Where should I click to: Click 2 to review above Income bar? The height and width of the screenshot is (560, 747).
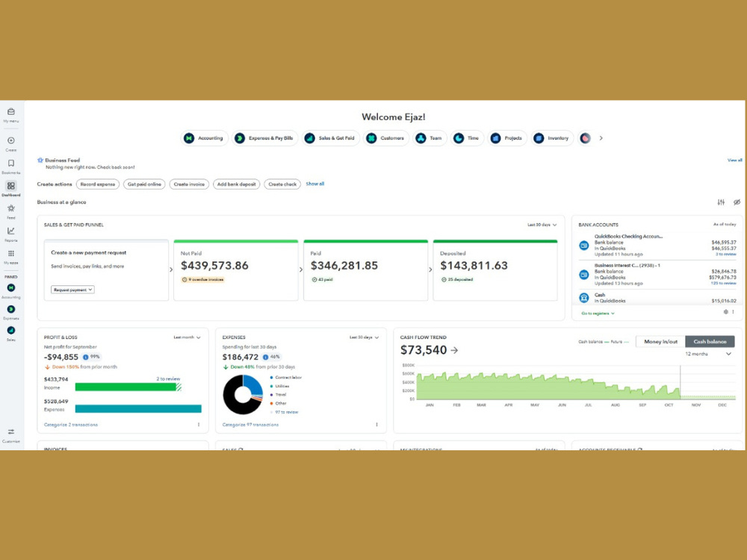168,379
